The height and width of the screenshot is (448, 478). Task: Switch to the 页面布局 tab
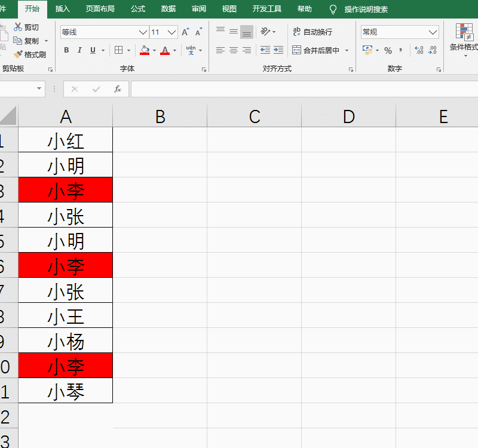click(x=100, y=9)
